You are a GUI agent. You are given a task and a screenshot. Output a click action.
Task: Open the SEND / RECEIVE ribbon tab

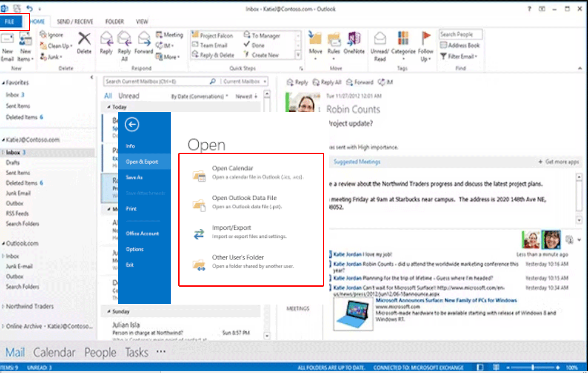pos(75,22)
